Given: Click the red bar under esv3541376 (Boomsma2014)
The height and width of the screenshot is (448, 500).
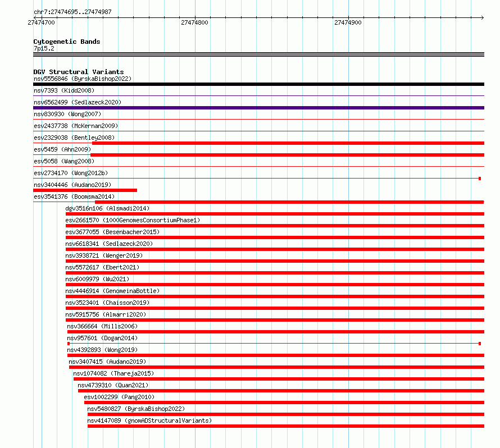Looking at the screenshot, I should click(x=289, y=202).
